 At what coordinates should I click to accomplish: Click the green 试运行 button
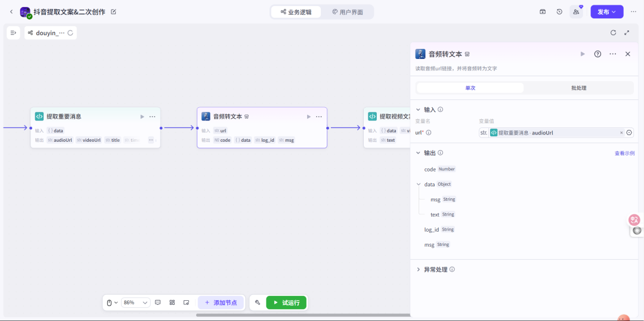tap(286, 303)
